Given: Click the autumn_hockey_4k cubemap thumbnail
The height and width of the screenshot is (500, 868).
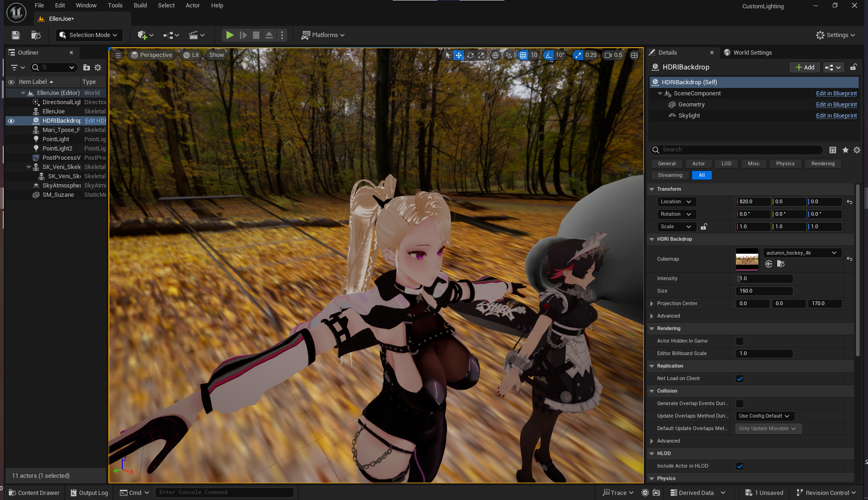Looking at the screenshot, I should (x=747, y=259).
